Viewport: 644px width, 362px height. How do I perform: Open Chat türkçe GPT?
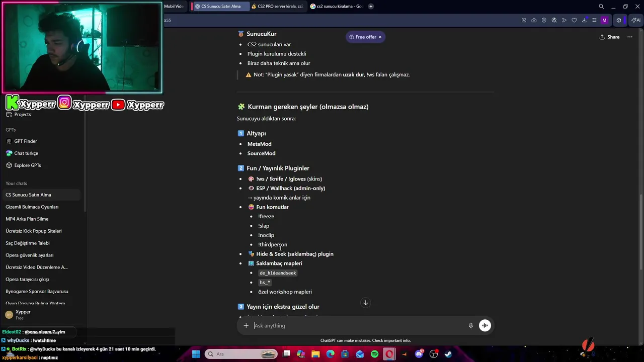click(26, 153)
